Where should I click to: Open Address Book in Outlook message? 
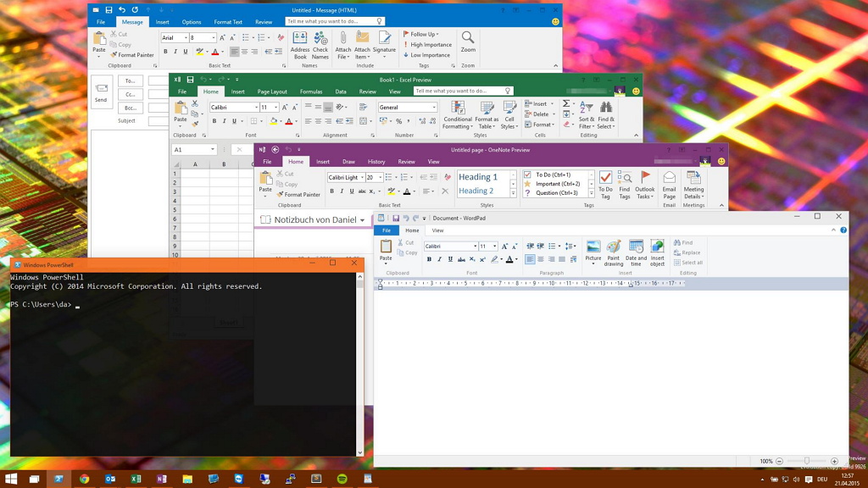coord(299,45)
